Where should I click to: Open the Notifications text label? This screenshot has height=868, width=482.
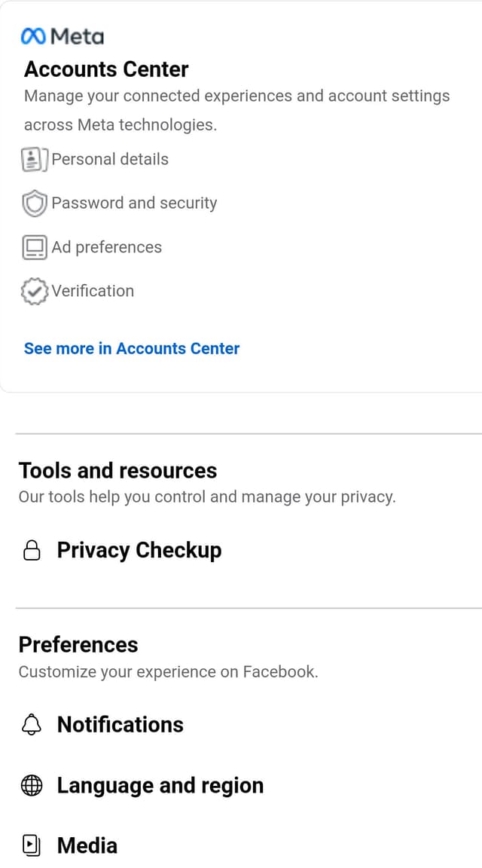(x=120, y=725)
